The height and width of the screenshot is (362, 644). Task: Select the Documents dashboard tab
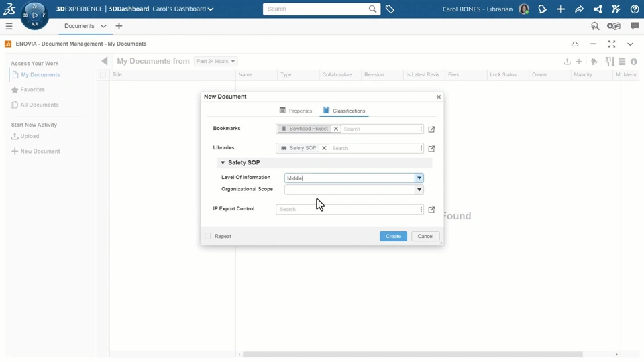click(79, 26)
